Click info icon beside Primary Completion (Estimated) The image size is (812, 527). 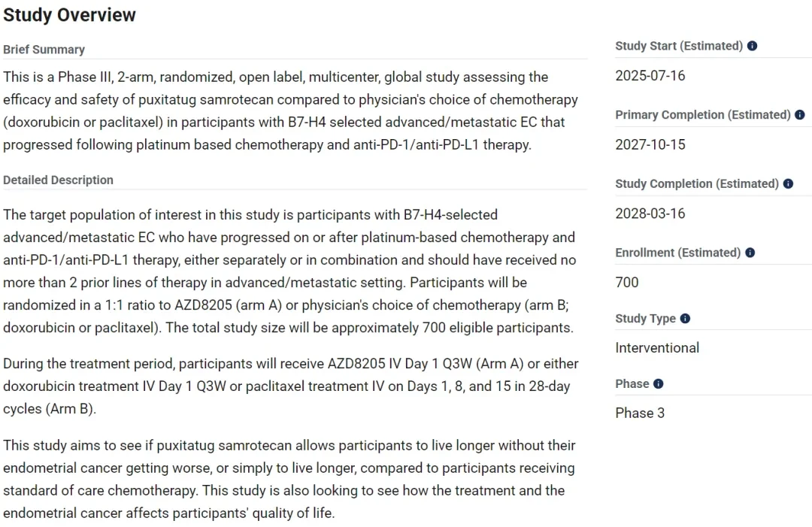coord(799,115)
